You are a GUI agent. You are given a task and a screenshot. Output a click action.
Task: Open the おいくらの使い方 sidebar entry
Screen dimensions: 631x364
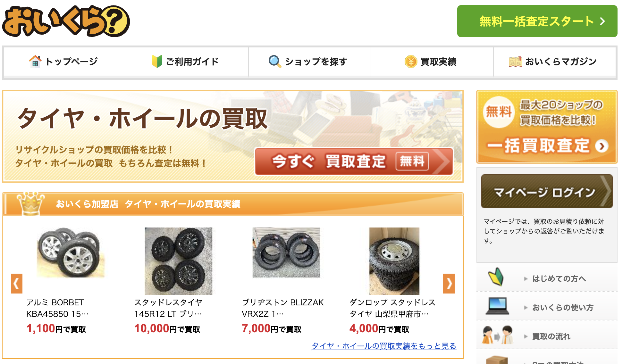(x=563, y=308)
